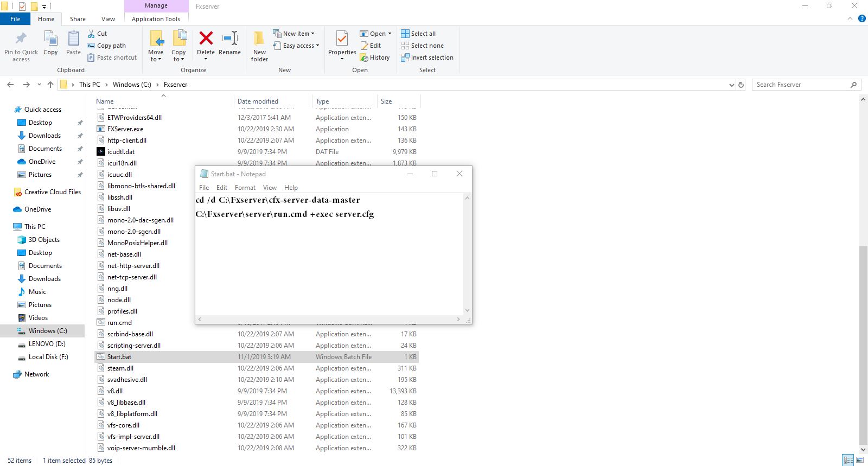Click the Search Fxserver input box
Screen dimensions: 868x466
[800, 85]
